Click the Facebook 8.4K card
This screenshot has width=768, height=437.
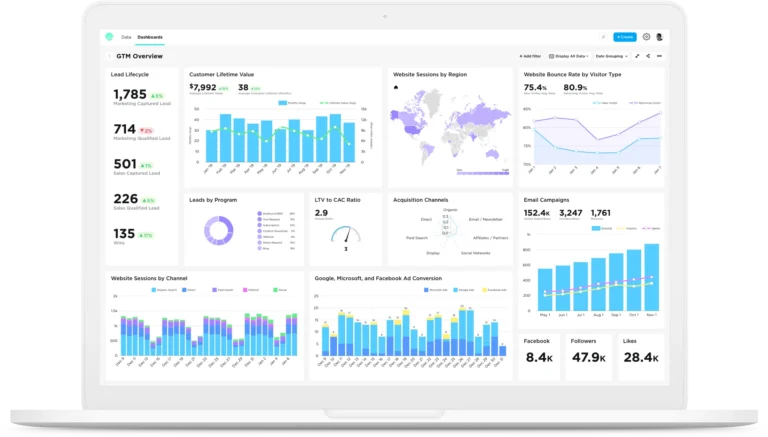[x=539, y=357]
